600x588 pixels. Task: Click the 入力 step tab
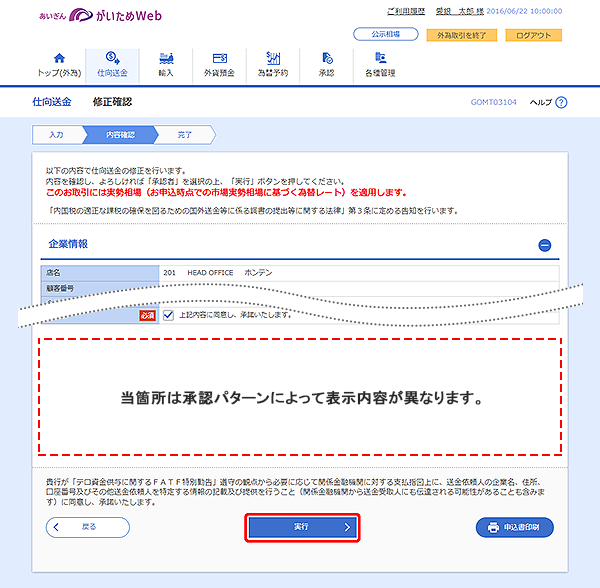(57, 135)
